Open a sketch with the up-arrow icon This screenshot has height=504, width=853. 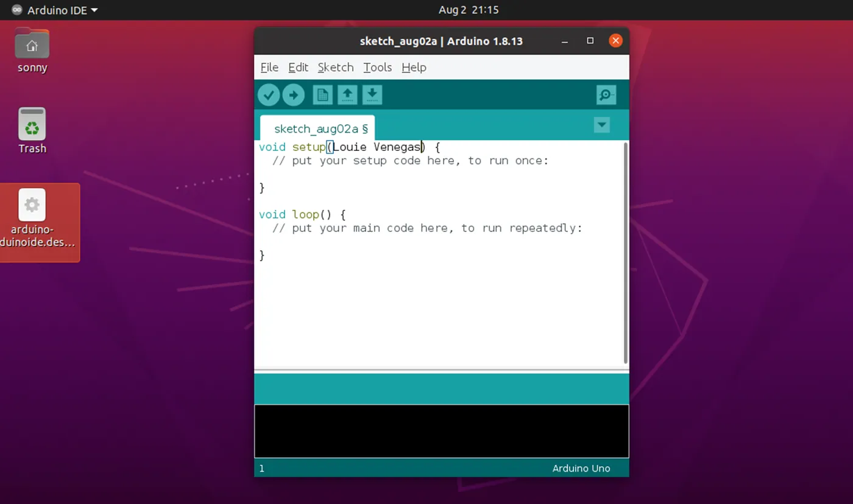coord(347,95)
